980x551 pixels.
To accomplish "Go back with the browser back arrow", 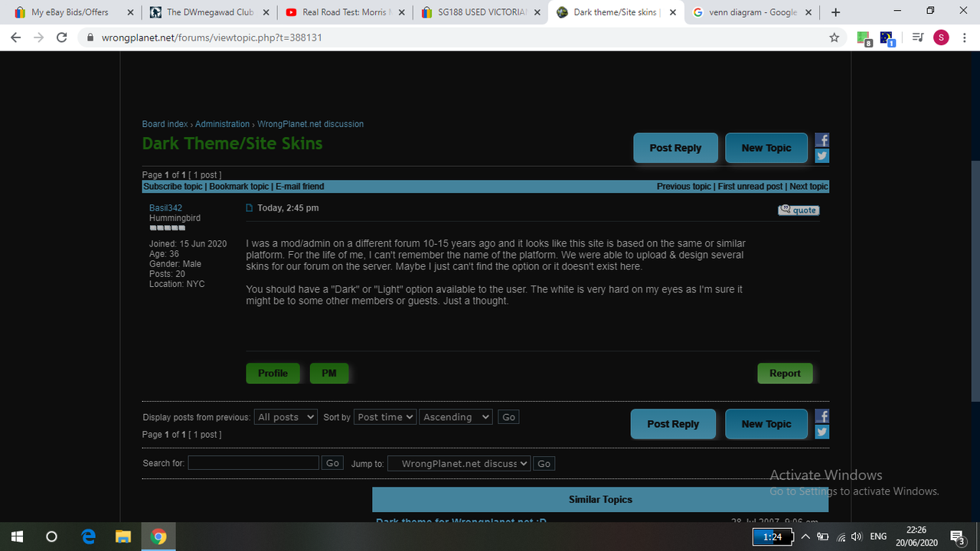I will pyautogui.click(x=16, y=37).
